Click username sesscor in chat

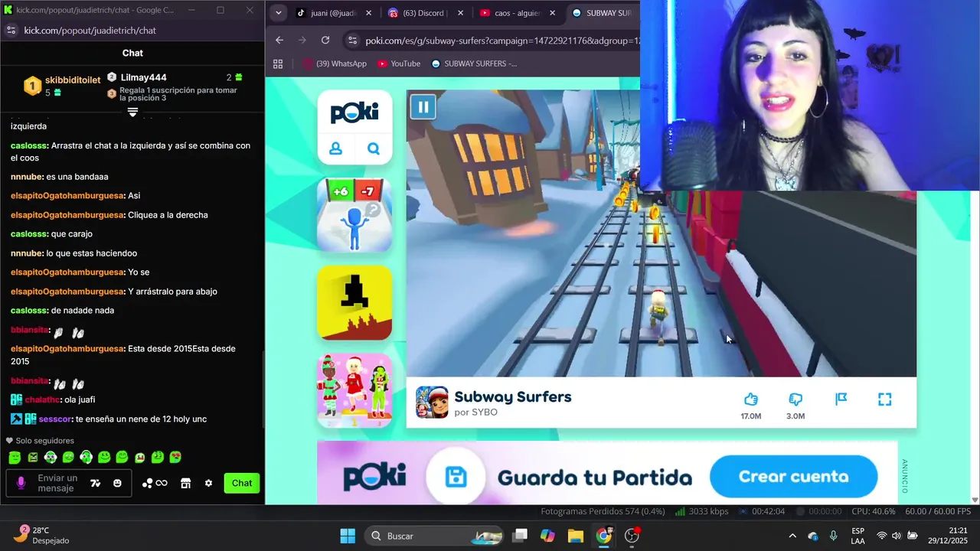point(54,419)
